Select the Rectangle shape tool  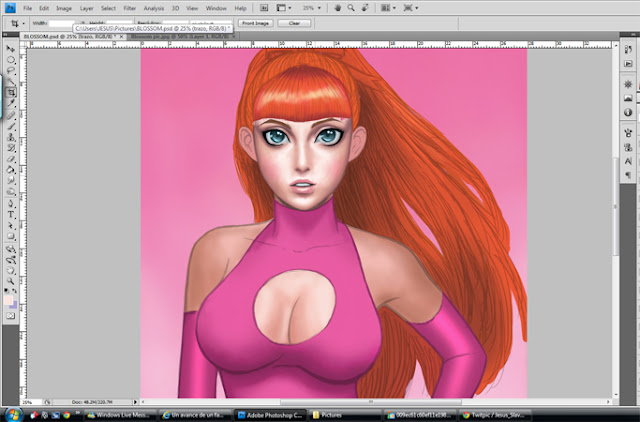click(x=11, y=237)
